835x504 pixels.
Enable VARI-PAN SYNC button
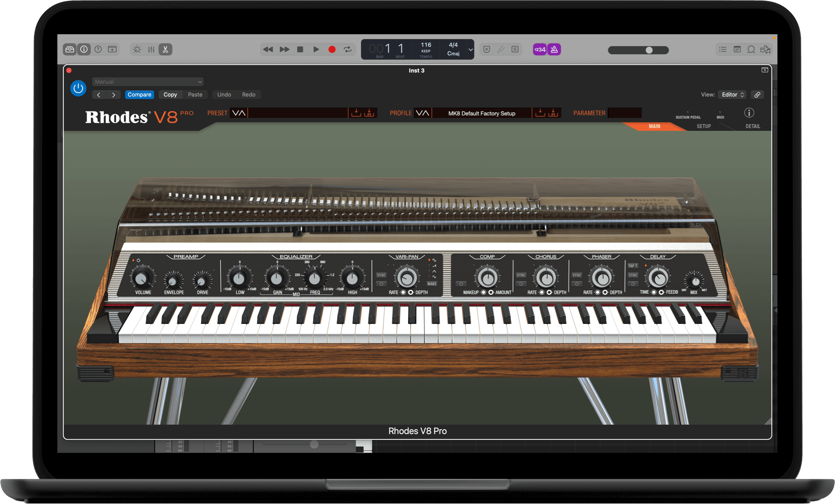coord(381,275)
